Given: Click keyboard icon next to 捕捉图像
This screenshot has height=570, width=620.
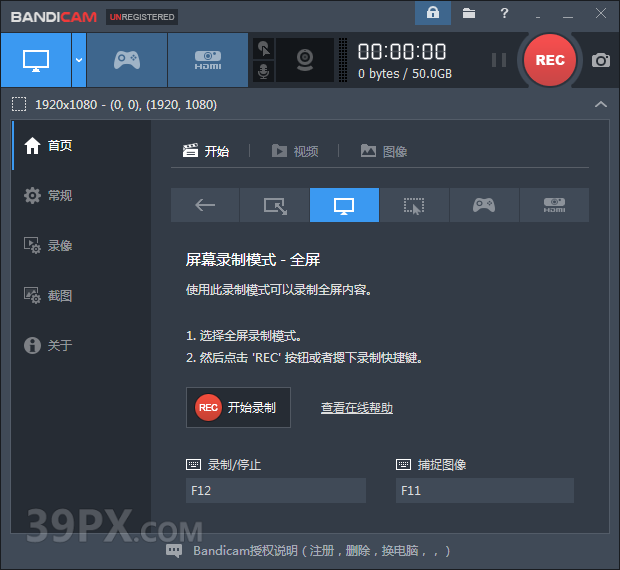Looking at the screenshot, I should (x=403, y=464).
